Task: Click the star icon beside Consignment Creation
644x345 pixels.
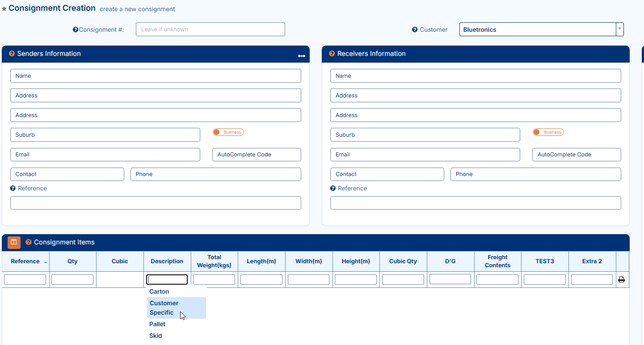Action: 4,9
